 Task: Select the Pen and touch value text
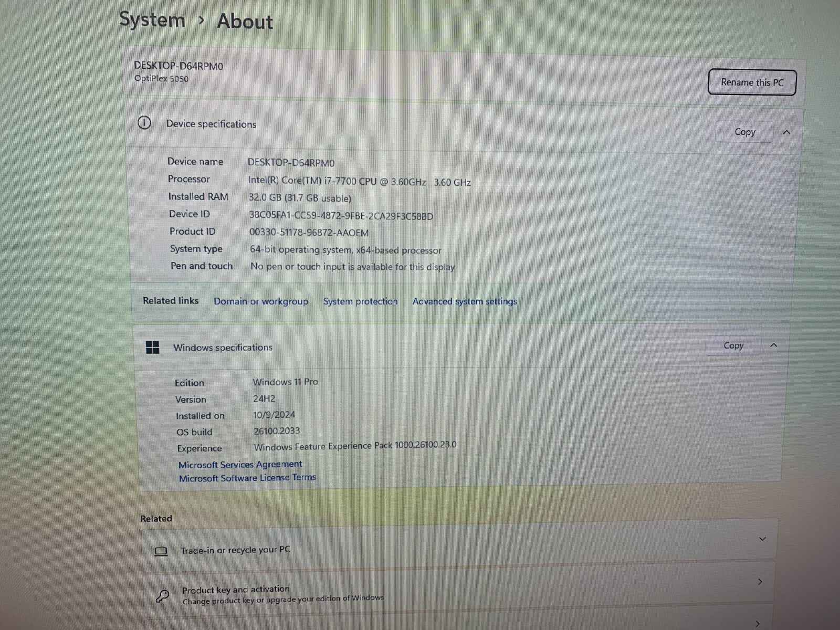(x=352, y=267)
